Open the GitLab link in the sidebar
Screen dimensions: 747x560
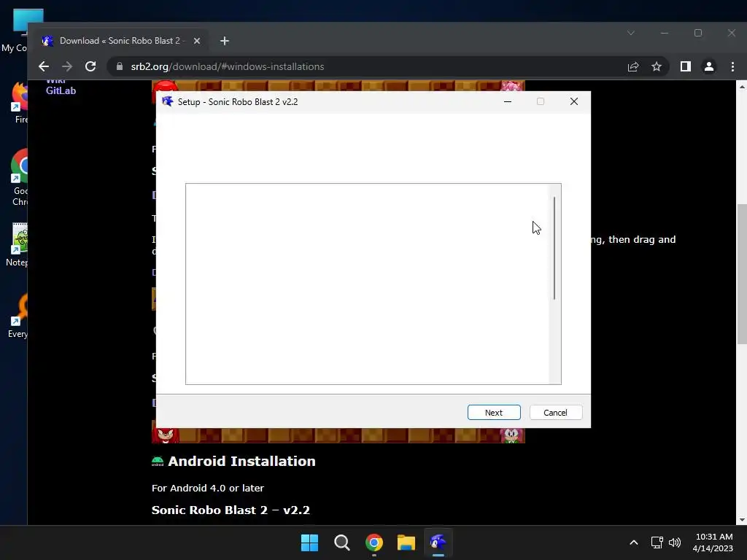(61, 90)
